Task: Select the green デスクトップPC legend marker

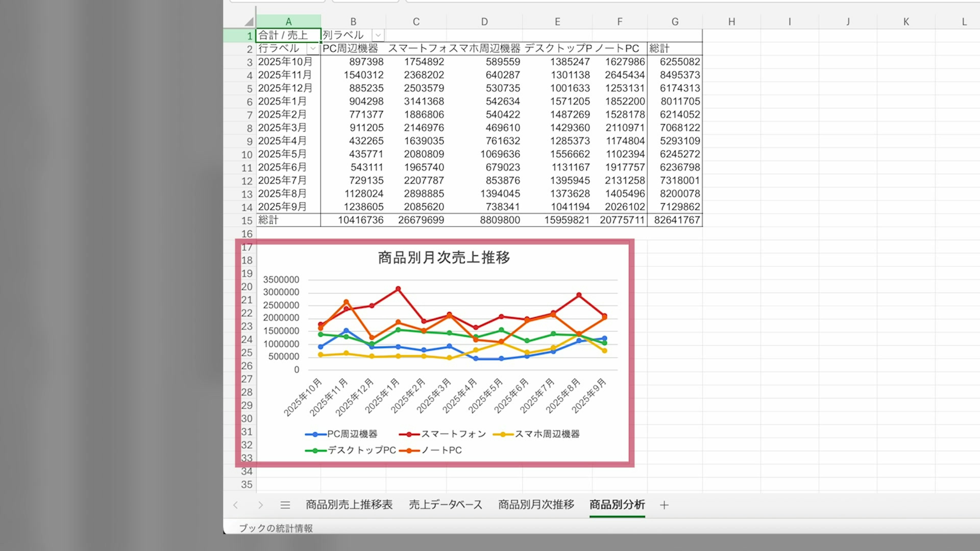Action: pyautogui.click(x=315, y=450)
